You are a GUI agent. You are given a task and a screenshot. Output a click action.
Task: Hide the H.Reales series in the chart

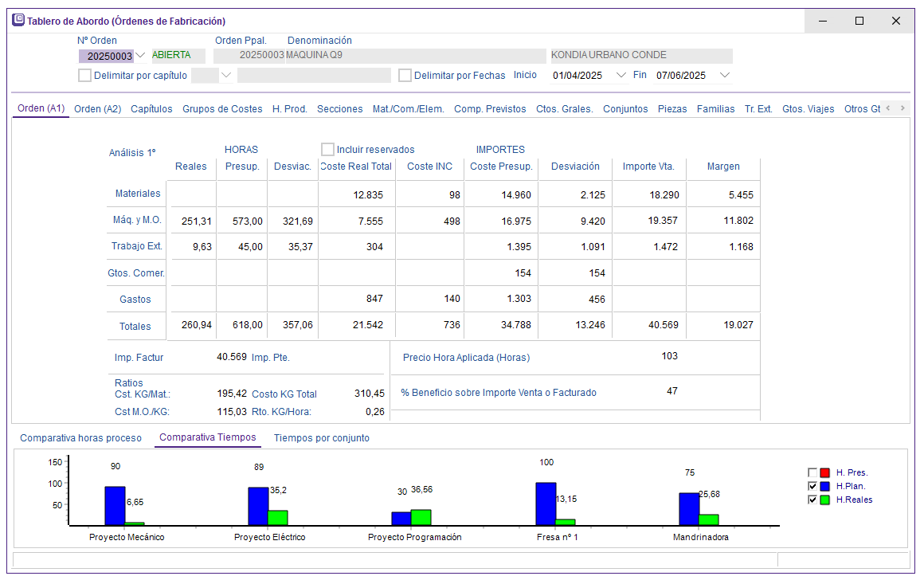click(812, 500)
